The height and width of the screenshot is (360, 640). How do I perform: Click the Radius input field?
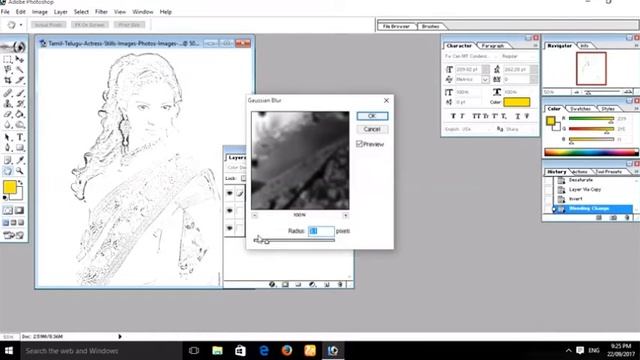321,231
